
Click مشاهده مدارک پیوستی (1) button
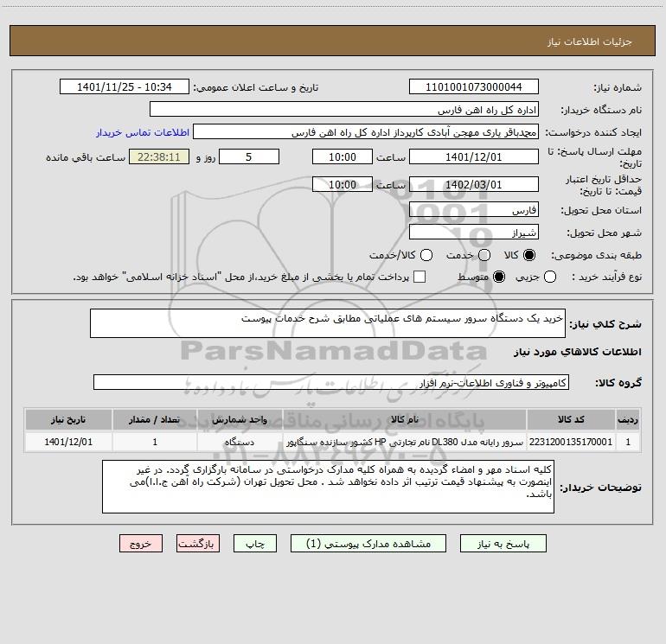(x=368, y=544)
